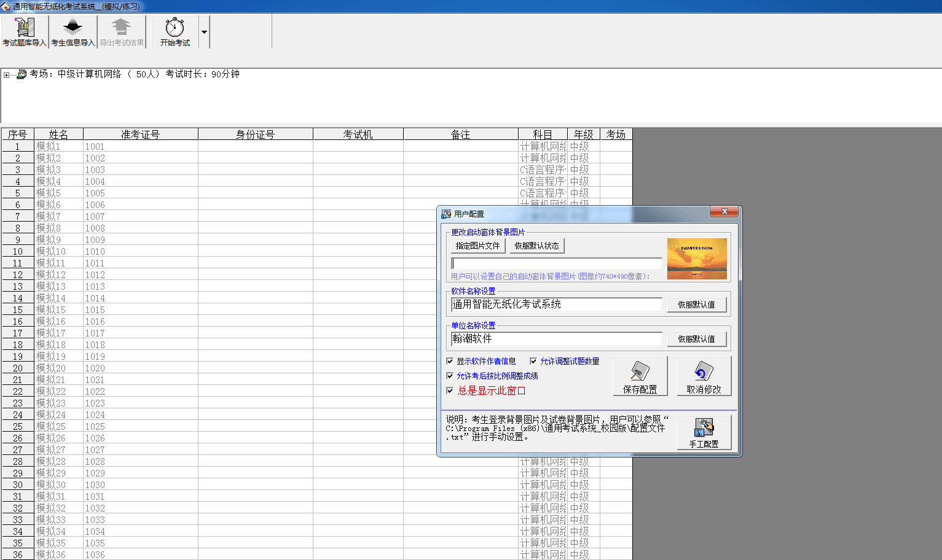Click the sunset background preview thumbnail
The height and width of the screenshot is (560, 942).
[697, 259]
